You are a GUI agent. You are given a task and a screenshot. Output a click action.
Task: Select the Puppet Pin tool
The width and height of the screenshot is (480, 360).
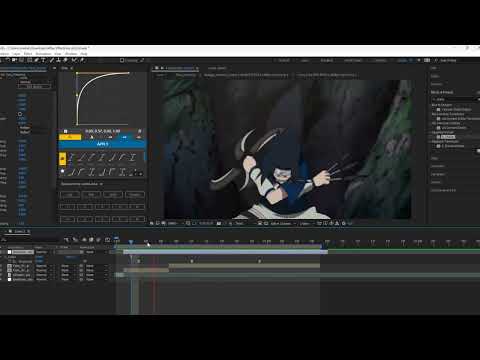point(82,60)
